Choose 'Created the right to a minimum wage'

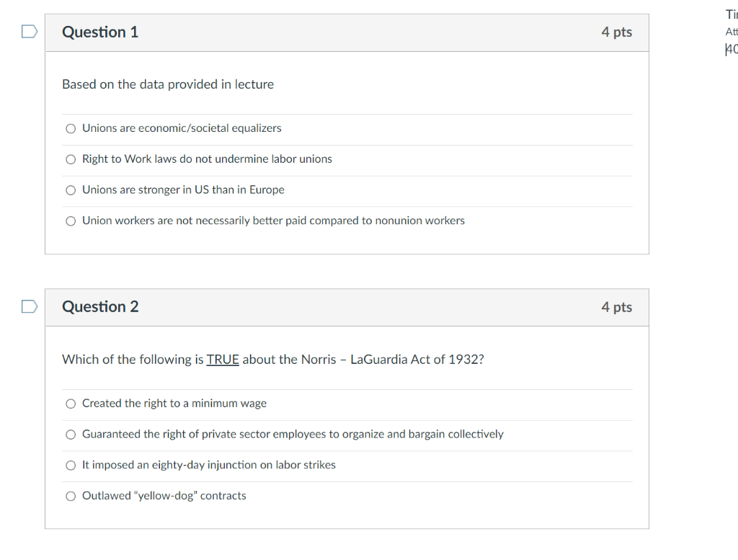[x=71, y=404]
